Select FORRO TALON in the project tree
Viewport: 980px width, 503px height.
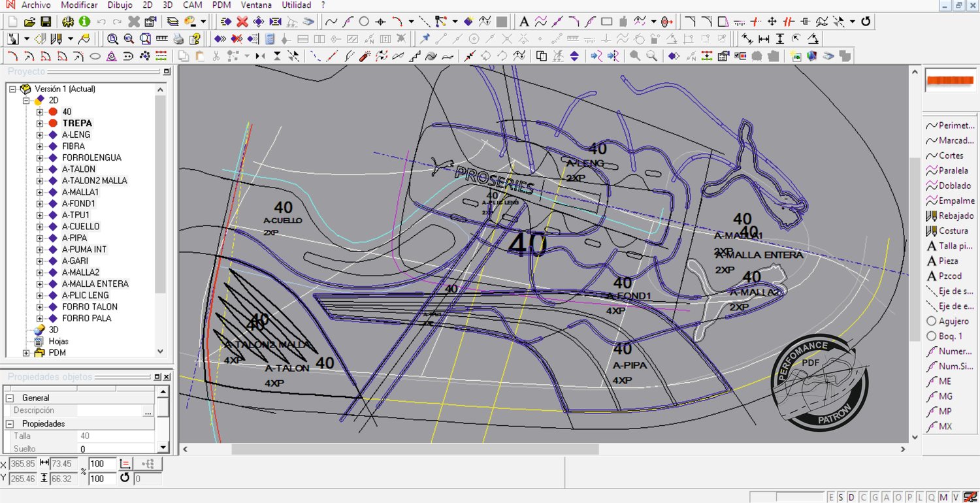[x=90, y=307]
